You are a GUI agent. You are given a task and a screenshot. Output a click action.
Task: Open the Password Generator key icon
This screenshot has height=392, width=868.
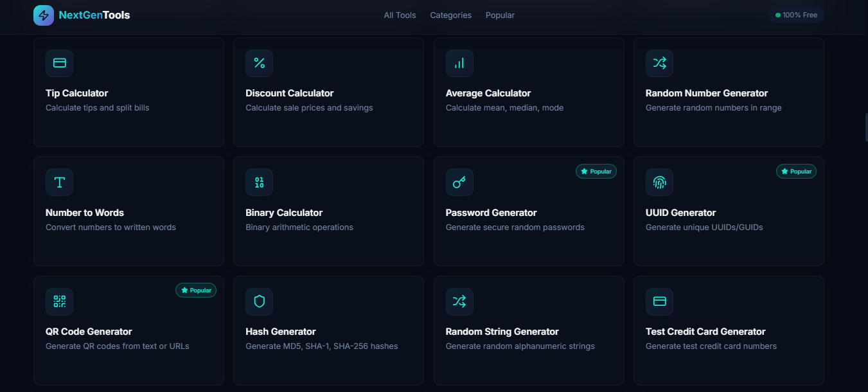(x=459, y=182)
